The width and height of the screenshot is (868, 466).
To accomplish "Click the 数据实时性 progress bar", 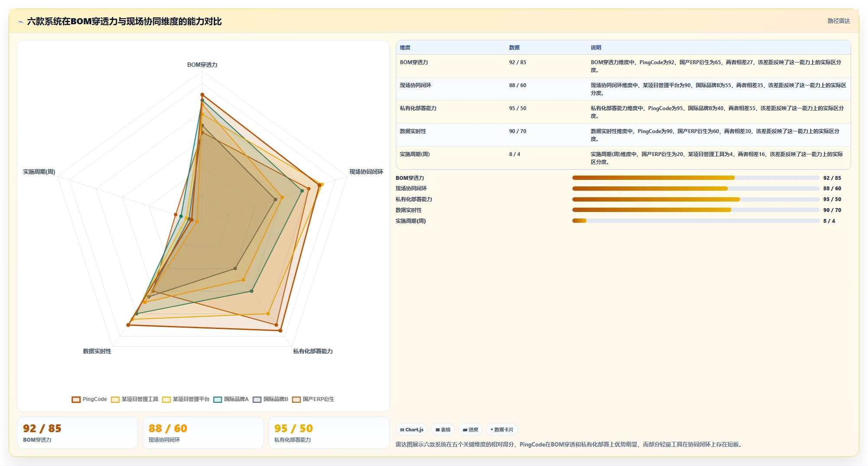I will (696, 210).
